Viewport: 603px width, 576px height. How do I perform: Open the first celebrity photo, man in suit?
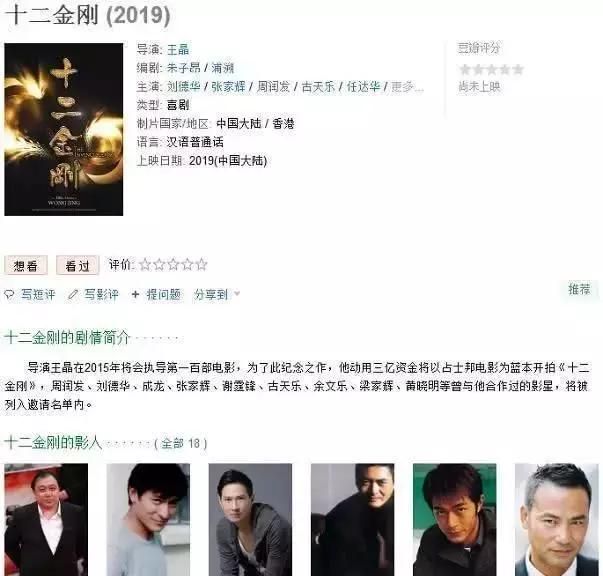coord(46,519)
